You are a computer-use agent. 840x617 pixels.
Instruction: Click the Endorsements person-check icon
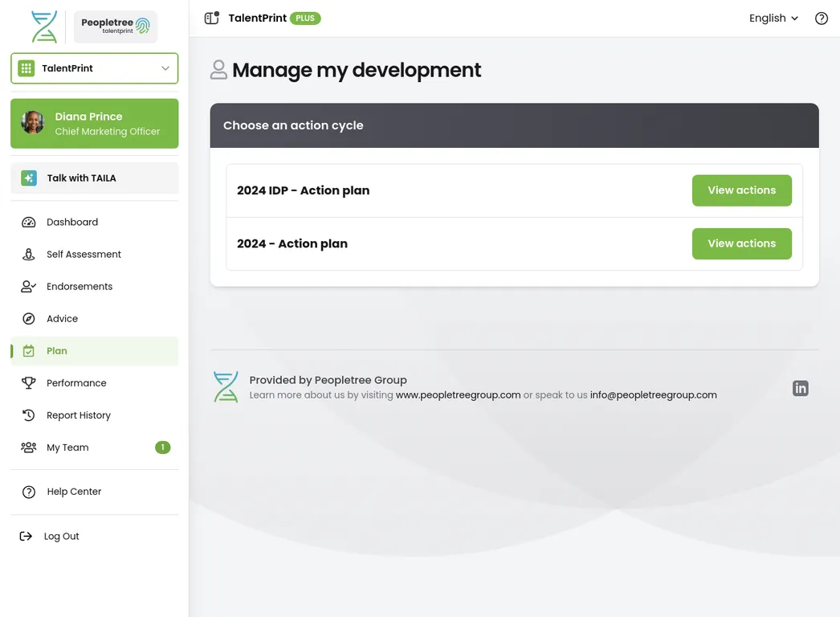tap(28, 286)
